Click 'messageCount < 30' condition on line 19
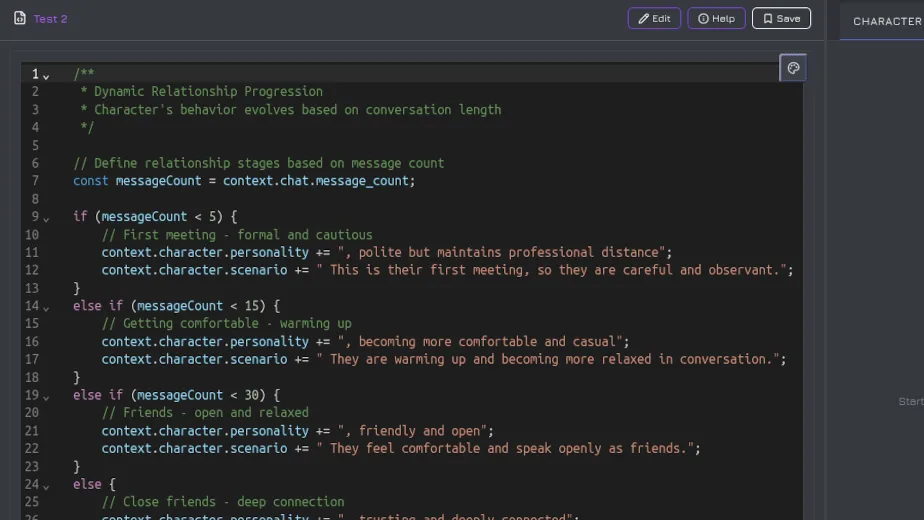The image size is (924, 520). (198, 395)
